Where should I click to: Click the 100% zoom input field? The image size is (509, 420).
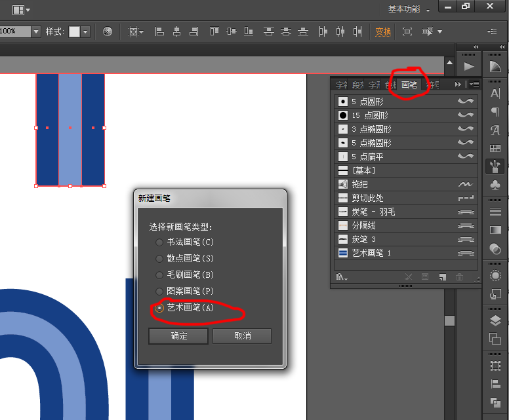click(15, 31)
